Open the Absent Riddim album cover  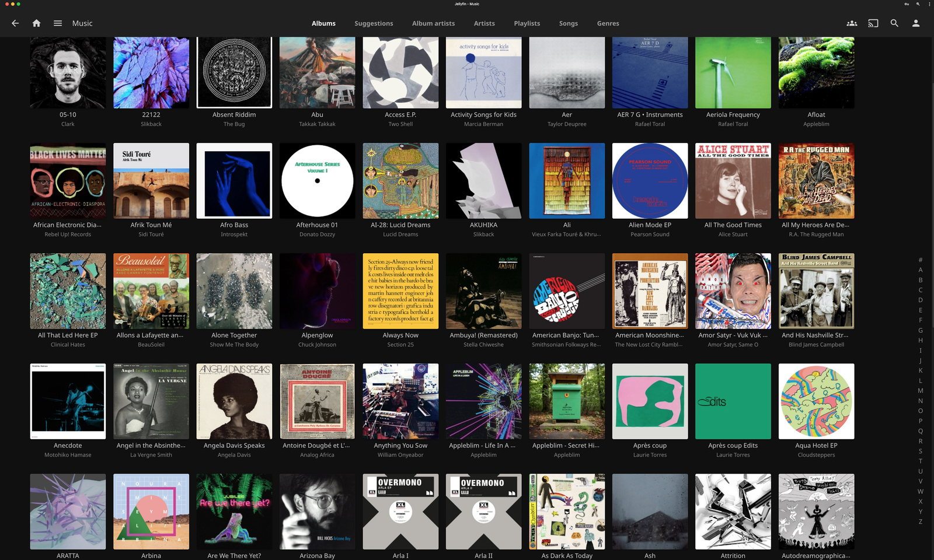coord(234,72)
